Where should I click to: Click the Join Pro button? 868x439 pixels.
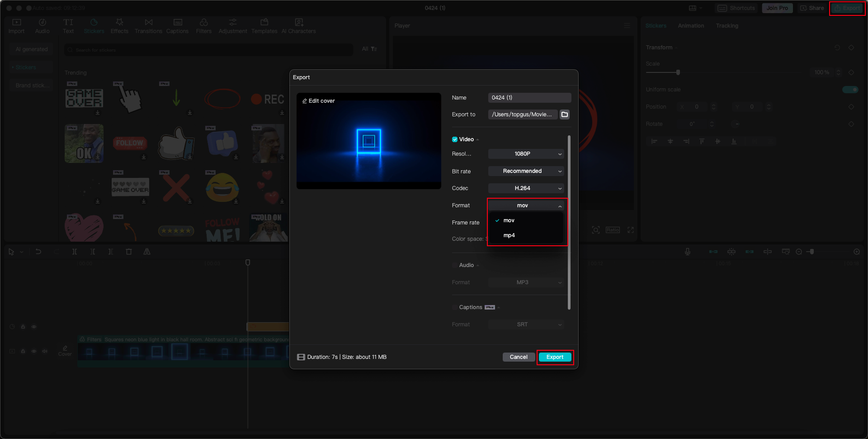(777, 8)
